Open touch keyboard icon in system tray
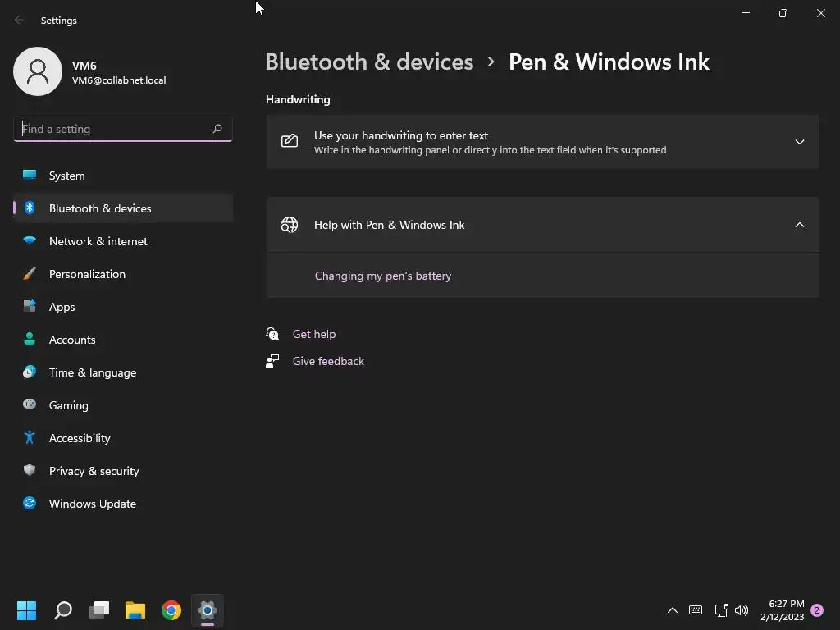This screenshot has width=840, height=630. click(696, 610)
